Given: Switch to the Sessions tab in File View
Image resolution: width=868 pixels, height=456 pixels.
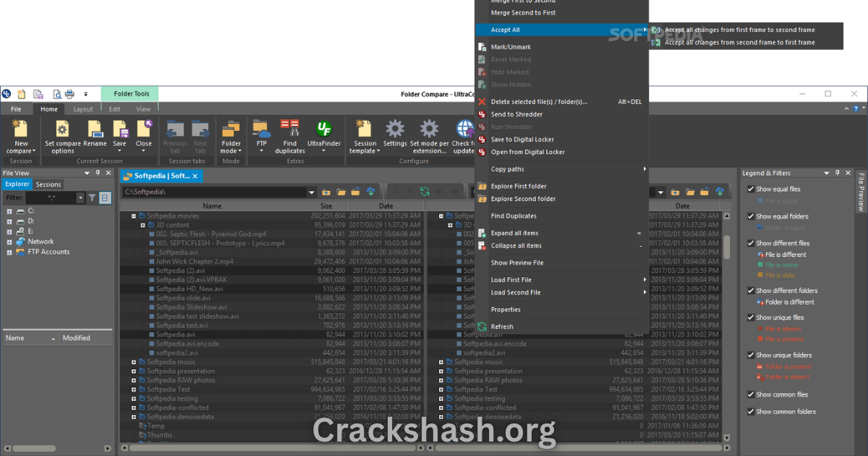Looking at the screenshot, I should pyautogui.click(x=48, y=185).
